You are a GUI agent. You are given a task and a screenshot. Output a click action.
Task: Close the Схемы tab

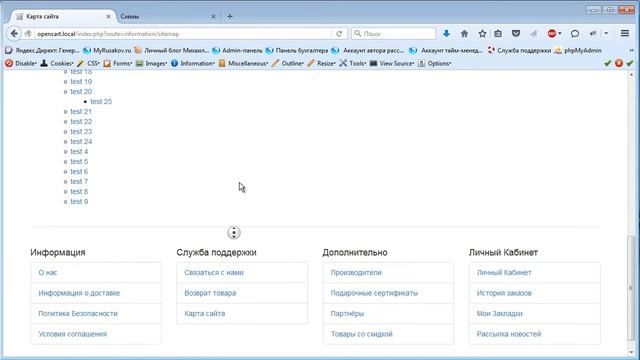[213, 17]
